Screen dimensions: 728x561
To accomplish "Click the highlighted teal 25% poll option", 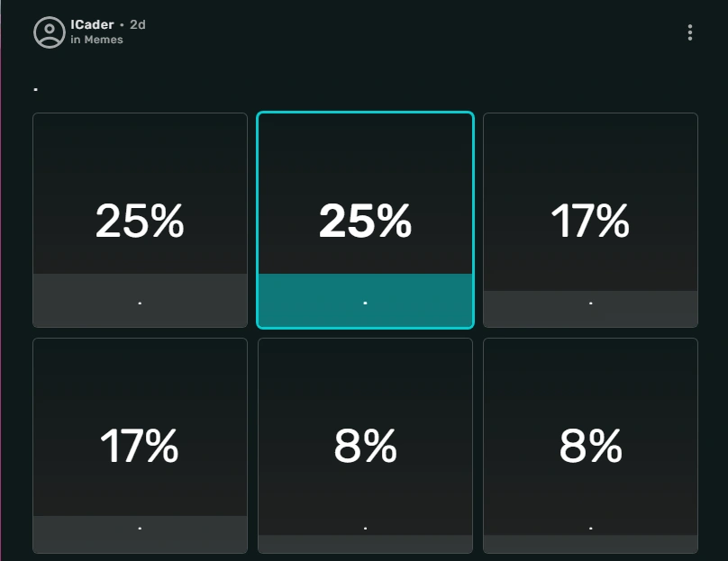I will pyautogui.click(x=365, y=221).
